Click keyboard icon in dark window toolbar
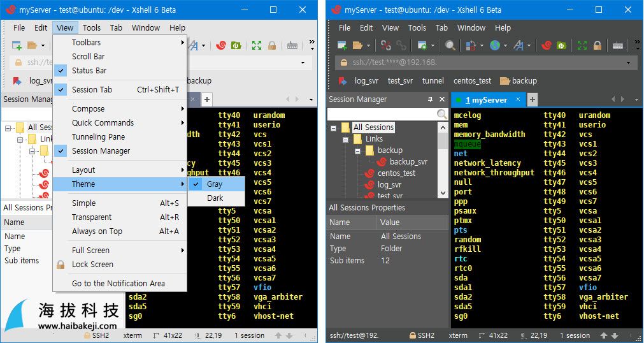Image resolution: width=644 pixels, height=343 pixels. tap(617, 45)
